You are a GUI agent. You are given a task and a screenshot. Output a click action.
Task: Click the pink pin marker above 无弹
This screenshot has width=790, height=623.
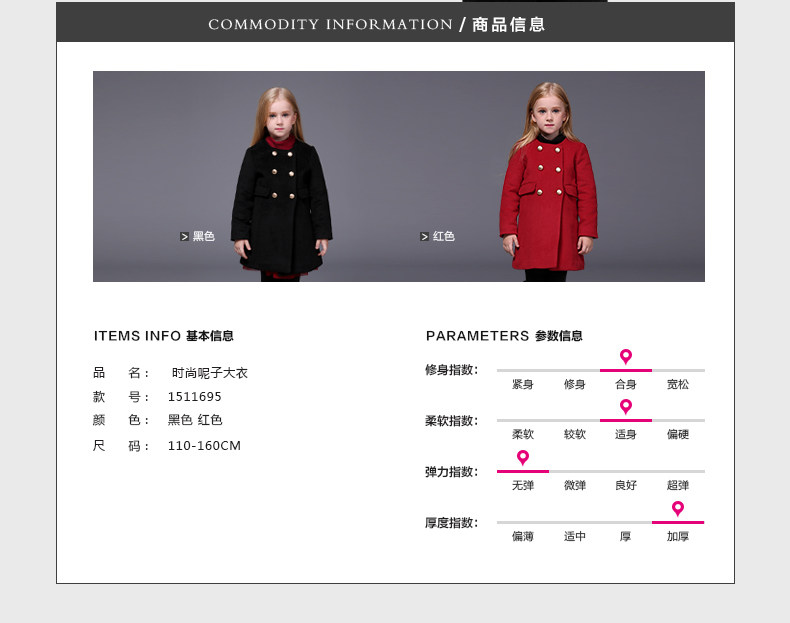(x=523, y=458)
